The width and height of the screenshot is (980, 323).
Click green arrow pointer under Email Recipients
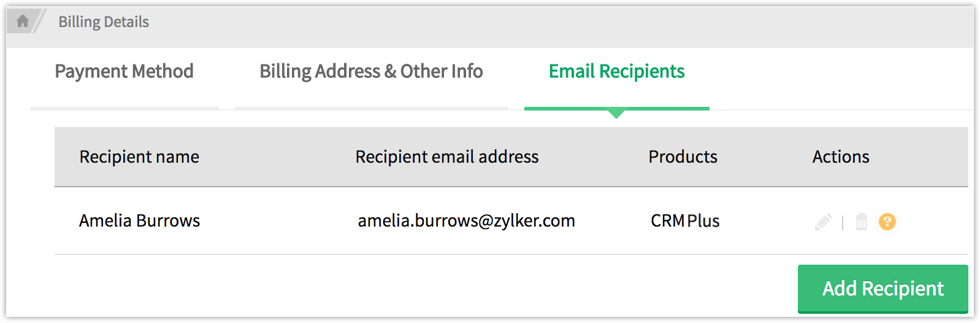616,114
